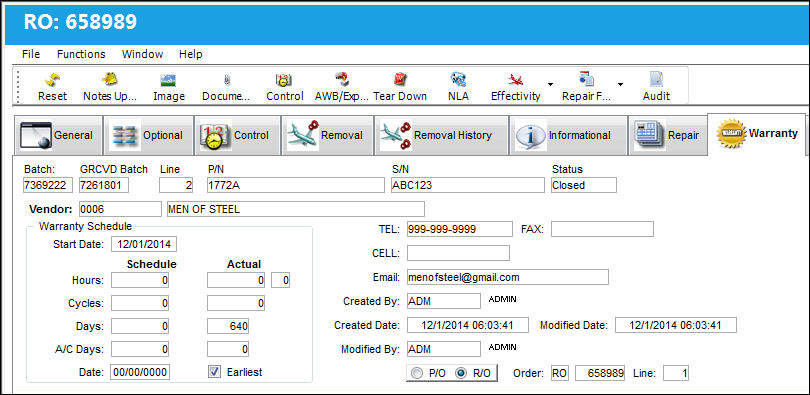
Task: Click the S/N field with ABC123
Action: [468, 185]
